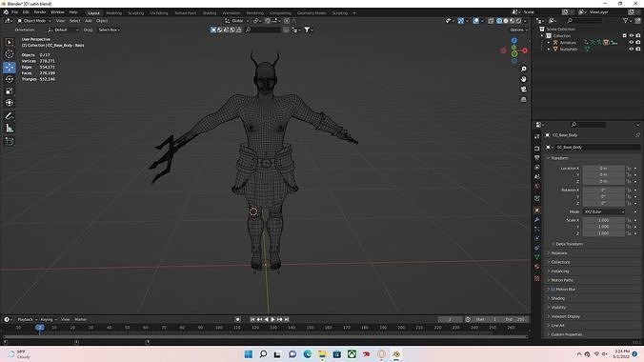The height and width of the screenshot is (362, 644).
Task: Select the Annotate pencil tool
Action: (x=9, y=116)
